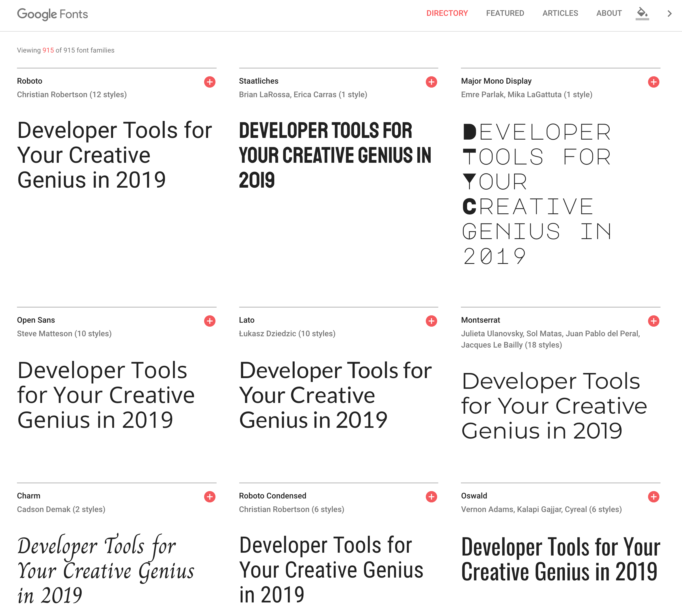Image resolution: width=682 pixels, height=616 pixels.
Task: Switch to the Featured section
Action: [x=505, y=13]
